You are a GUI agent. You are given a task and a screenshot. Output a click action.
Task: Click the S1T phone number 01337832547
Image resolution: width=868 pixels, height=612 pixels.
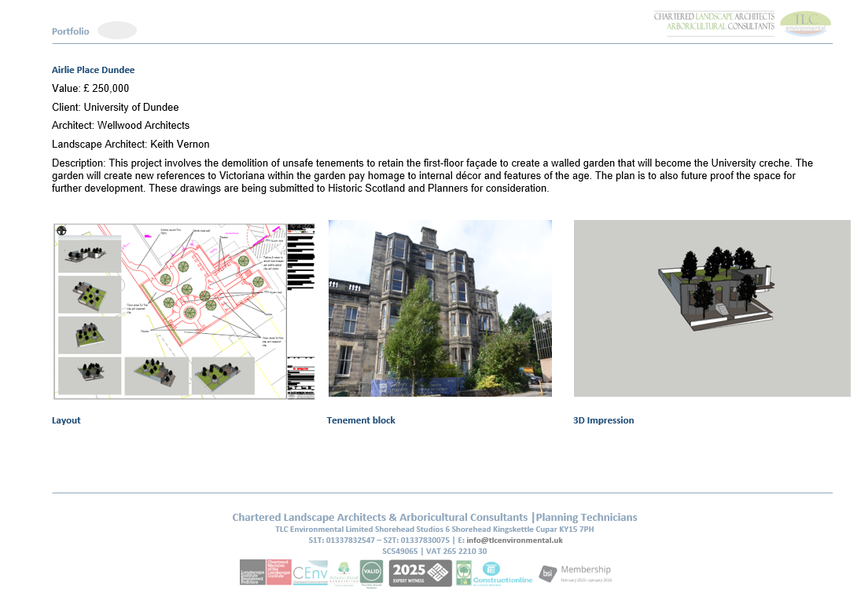coord(351,540)
